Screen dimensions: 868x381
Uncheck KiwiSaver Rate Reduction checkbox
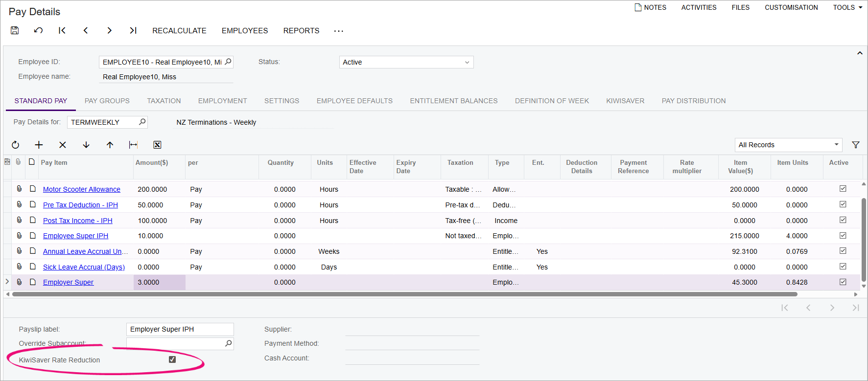172,359
